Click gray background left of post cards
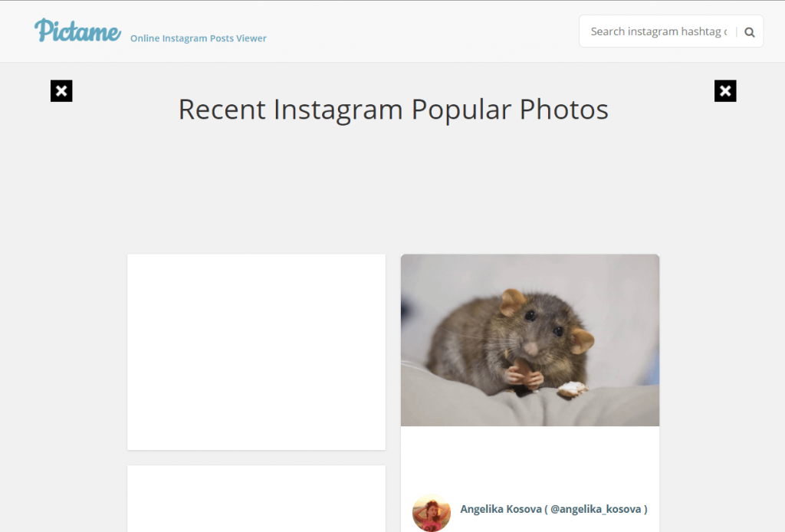This screenshot has width=785, height=532. point(64,350)
